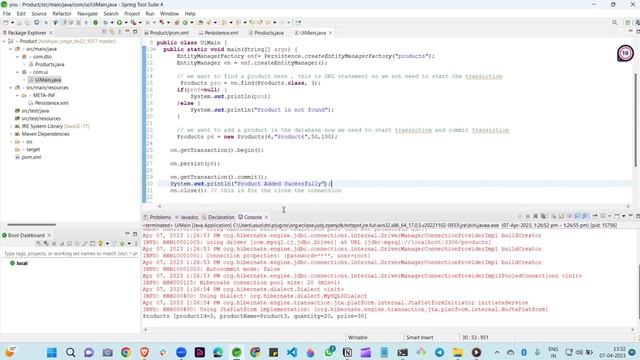The height and width of the screenshot is (360, 640).
Task: Switch to the Declaration tab
Action: [218, 217]
